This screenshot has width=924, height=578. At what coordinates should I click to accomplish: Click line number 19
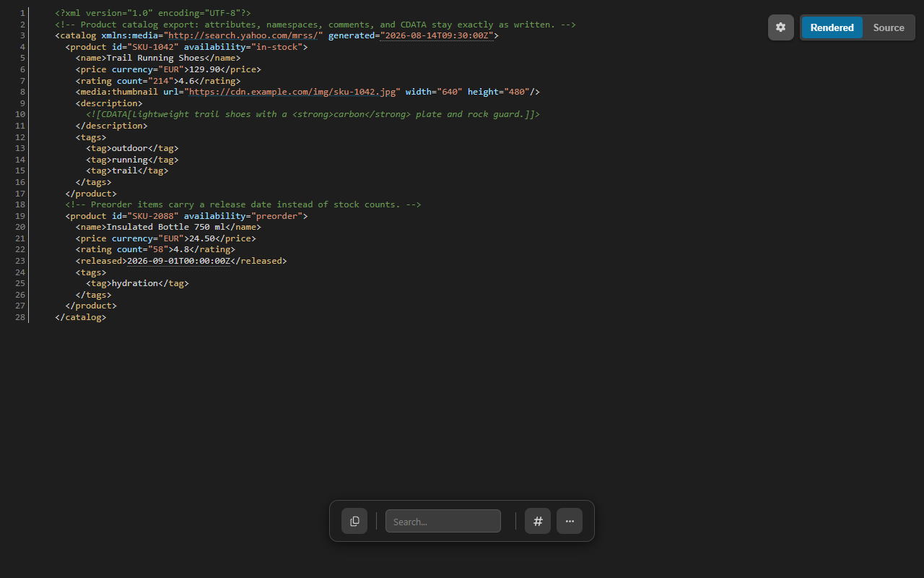click(x=20, y=216)
